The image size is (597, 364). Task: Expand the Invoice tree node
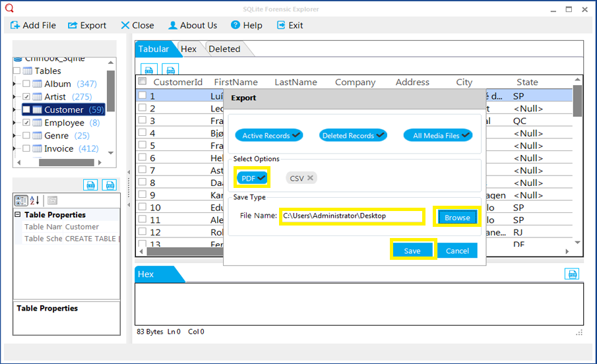pos(15,148)
